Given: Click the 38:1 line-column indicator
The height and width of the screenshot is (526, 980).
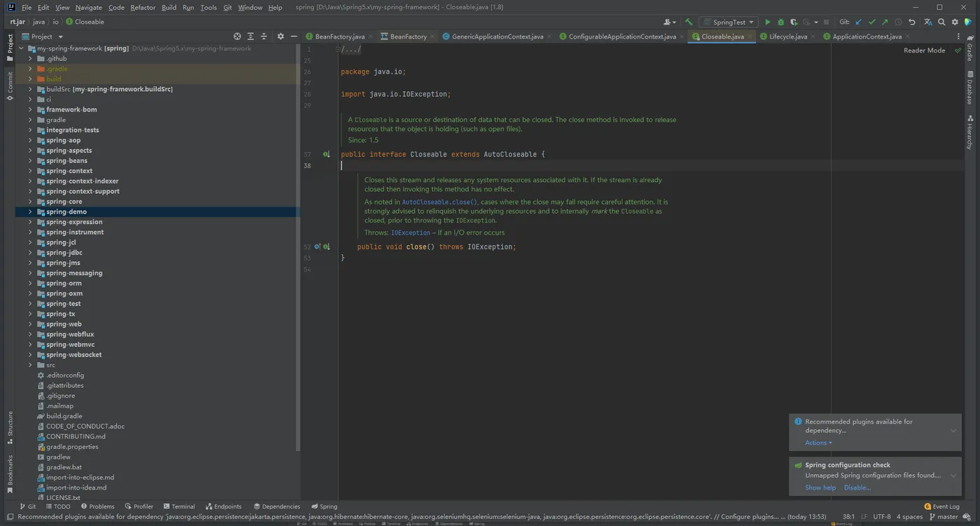Looking at the screenshot, I should coord(848,517).
